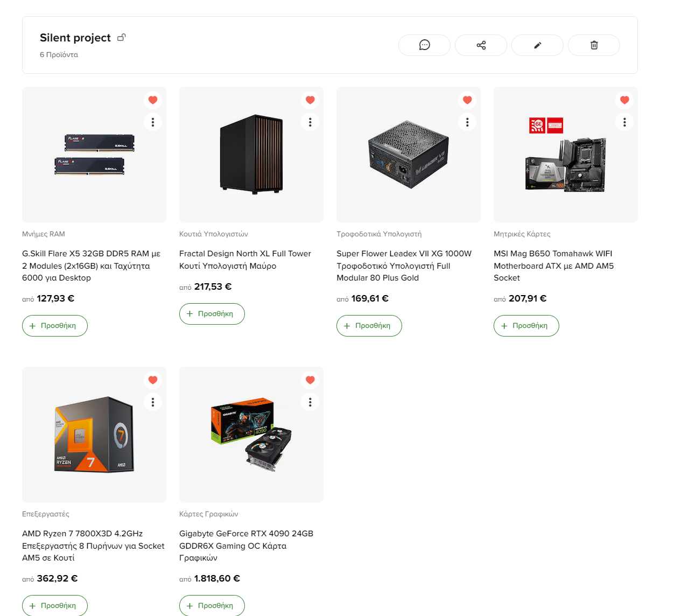Image resolution: width=689 pixels, height=616 pixels.
Task: Open comments for Silent project list
Action: pos(424,45)
